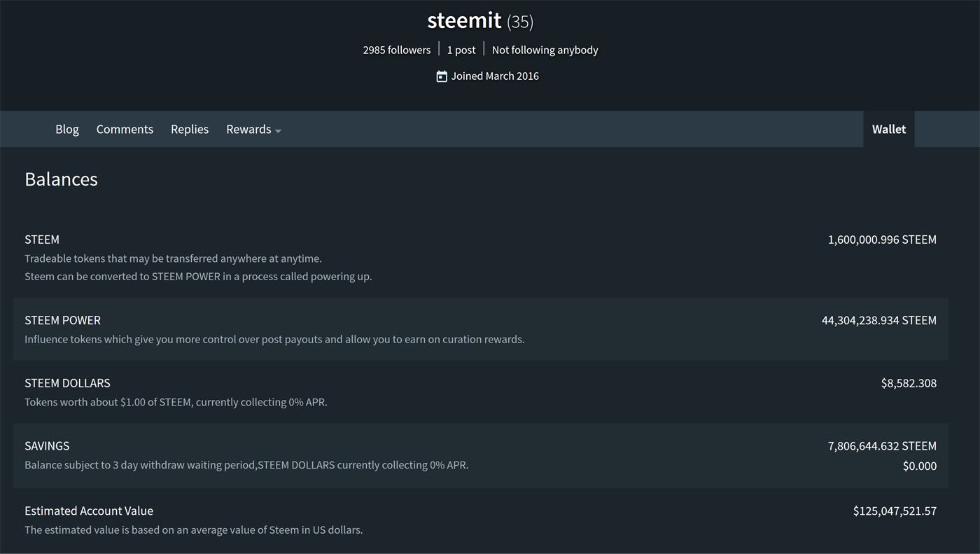Click the Estimated Account Value label
Image resolution: width=980 pixels, height=554 pixels.
(x=89, y=511)
